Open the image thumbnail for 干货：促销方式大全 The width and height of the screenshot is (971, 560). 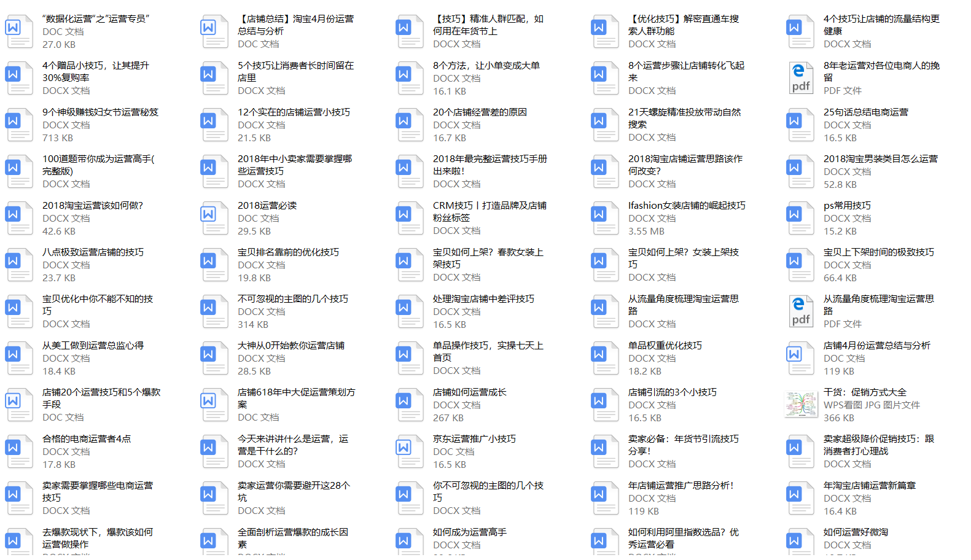pos(800,405)
